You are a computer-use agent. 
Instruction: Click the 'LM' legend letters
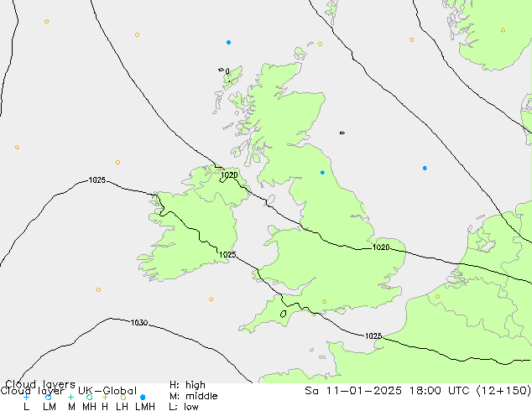pyautogui.click(x=50, y=407)
